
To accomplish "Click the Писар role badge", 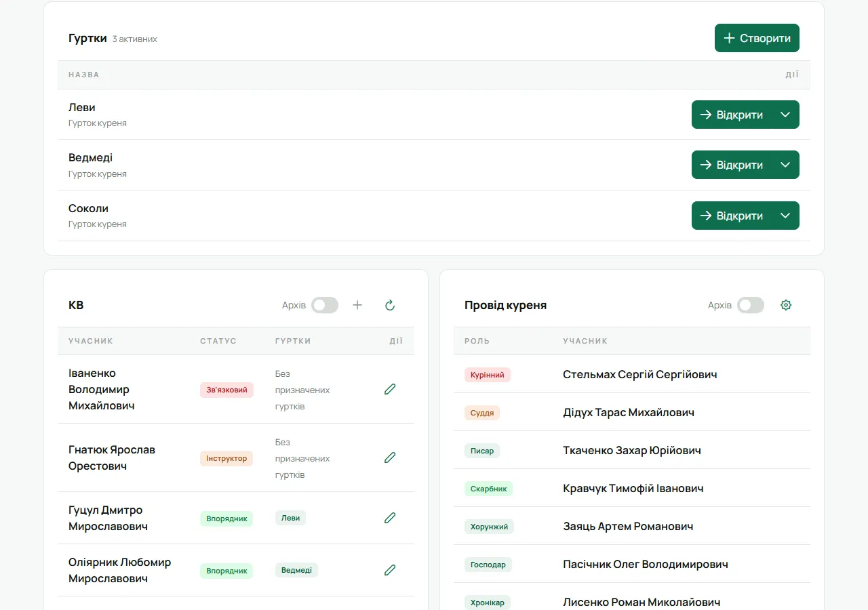I will click(x=482, y=451).
